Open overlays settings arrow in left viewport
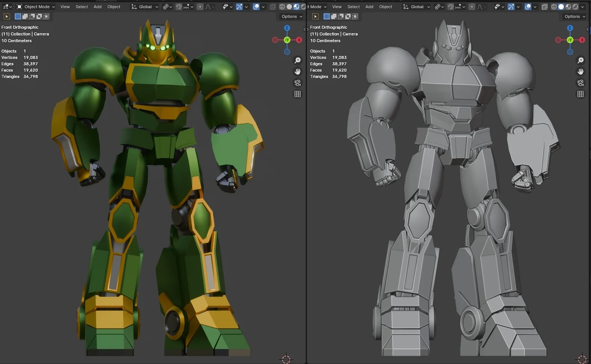The width and height of the screenshot is (591, 364). tap(263, 7)
